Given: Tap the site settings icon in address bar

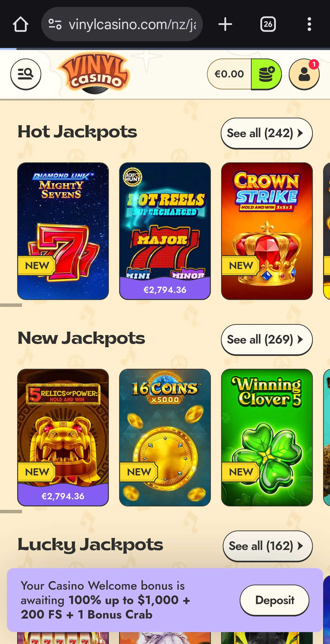Looking at the screenshot, I should point(55,24).
